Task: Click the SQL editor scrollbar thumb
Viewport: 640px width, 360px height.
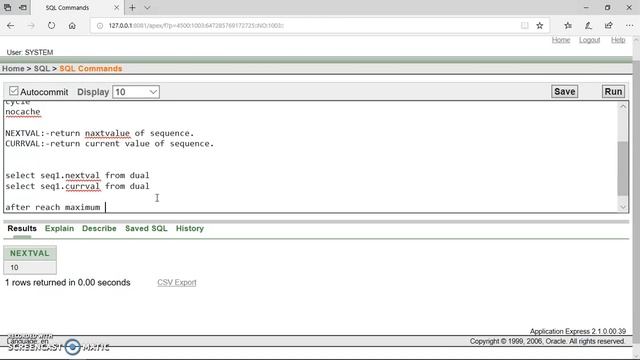Action: click(x=623, y=169)
